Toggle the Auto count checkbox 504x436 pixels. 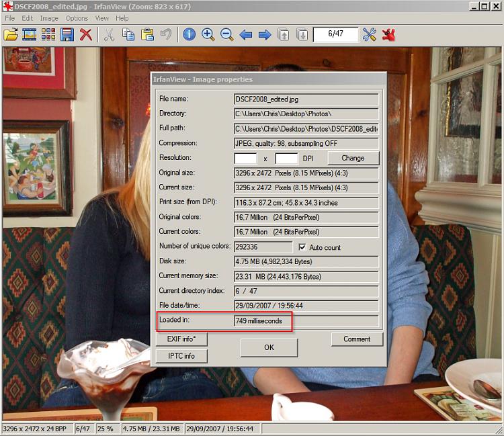(302, 247)
